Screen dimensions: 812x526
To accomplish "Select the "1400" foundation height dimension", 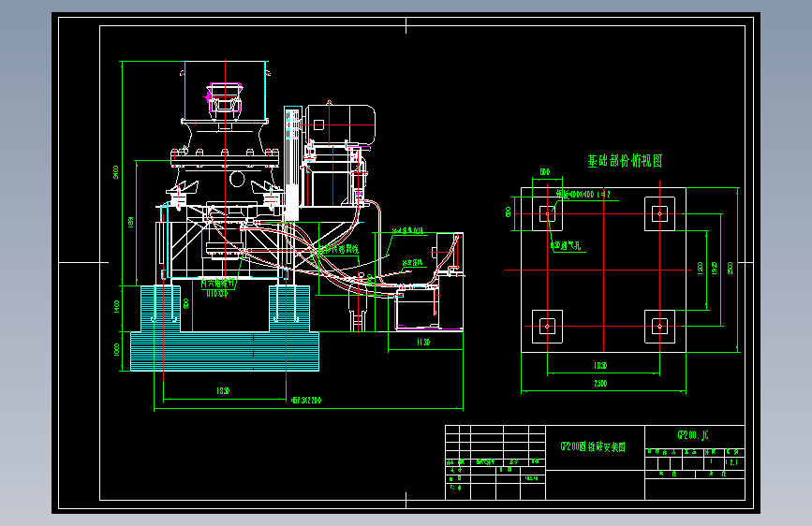I will click(116, 307).
